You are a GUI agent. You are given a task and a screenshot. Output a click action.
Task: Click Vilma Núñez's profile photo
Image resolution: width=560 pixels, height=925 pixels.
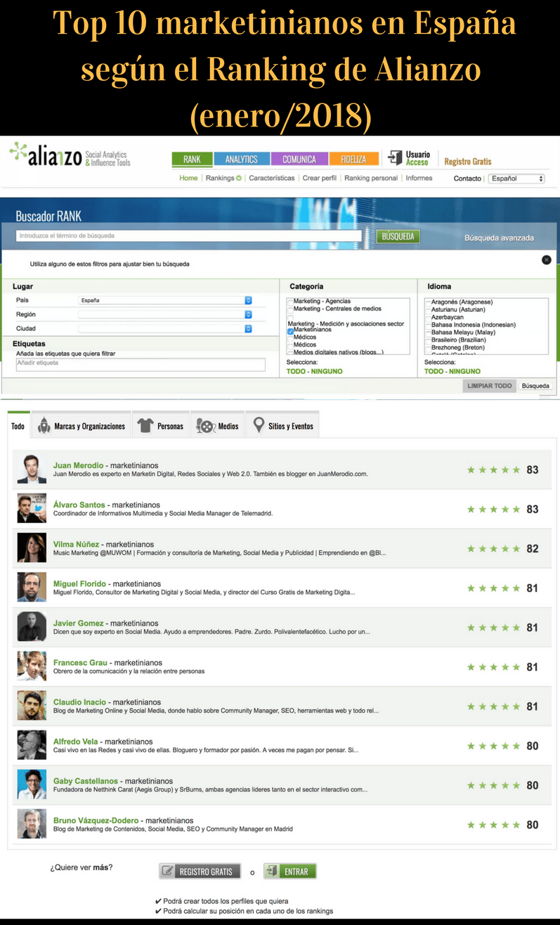pos(31,548)
